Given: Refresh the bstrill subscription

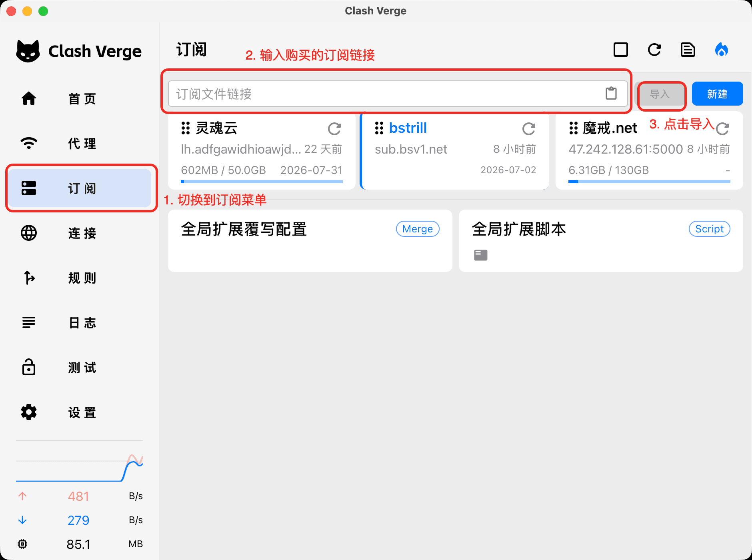Looking at the screenshot, I should [x=529, y=129].
